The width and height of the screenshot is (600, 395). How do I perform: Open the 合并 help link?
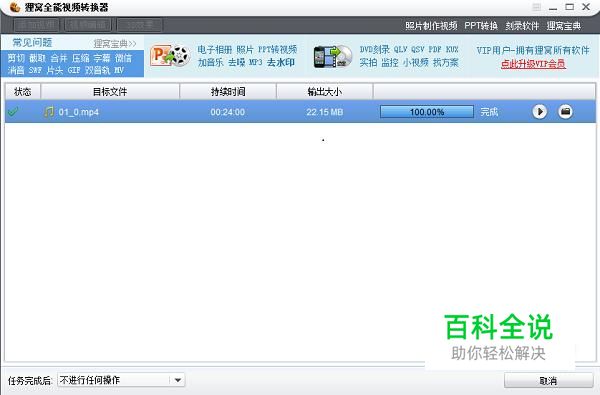[x=59, y=58]
